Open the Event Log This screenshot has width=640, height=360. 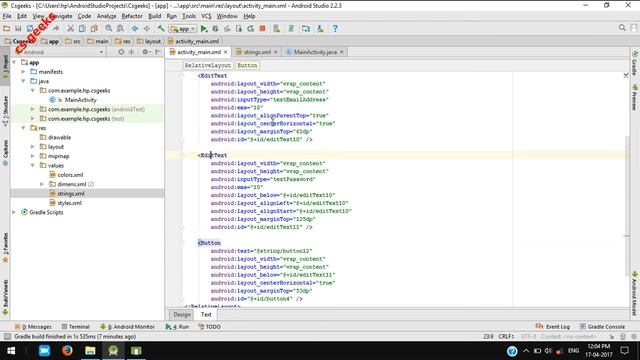pyautogui.click(x=553, y=327)
